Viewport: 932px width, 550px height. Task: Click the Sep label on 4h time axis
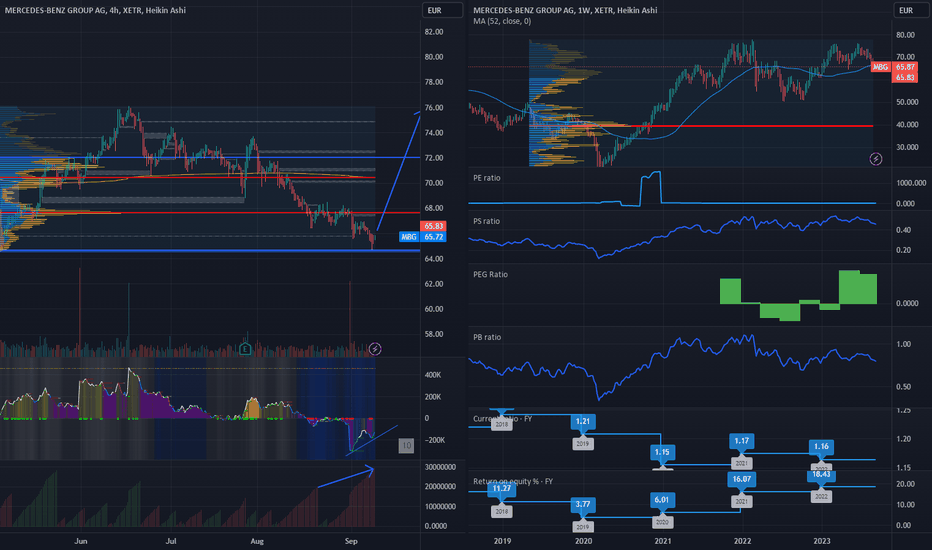coord(351,541)
